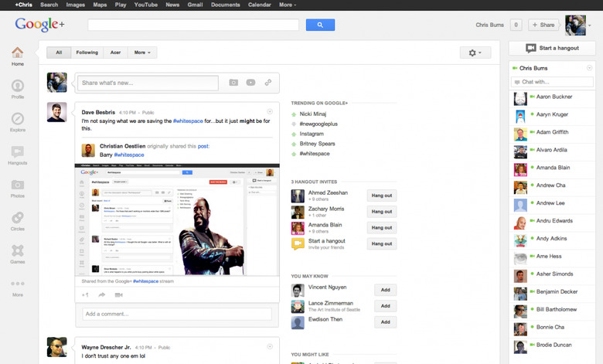603x364 pixels.
Task: Click the yellow Start a hangout icon in invites
Action: 298,243
